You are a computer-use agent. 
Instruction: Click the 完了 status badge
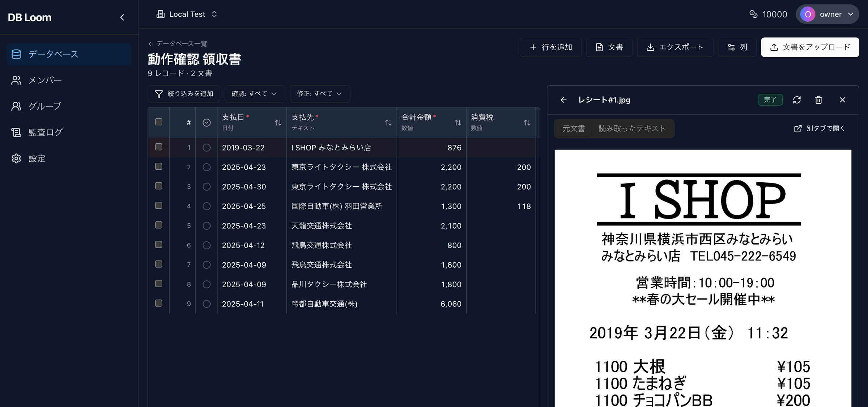pyautogui.click(x=770, y=100)
